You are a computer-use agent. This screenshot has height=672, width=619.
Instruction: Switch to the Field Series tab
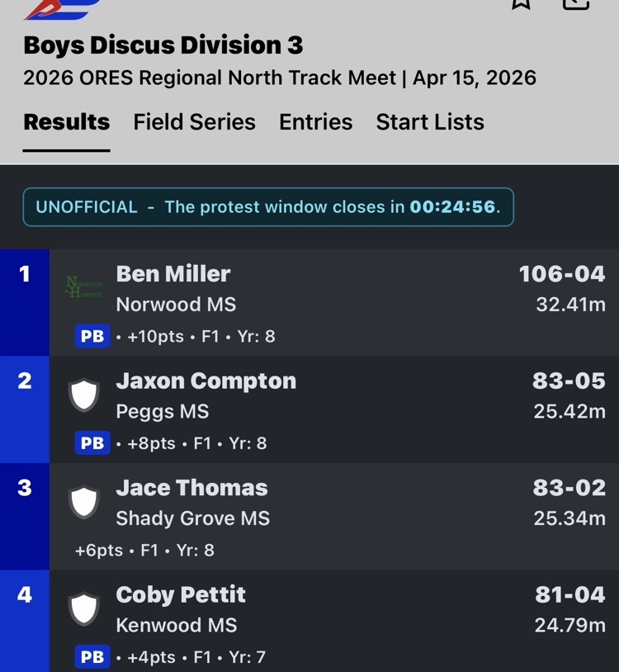(194, 122)
